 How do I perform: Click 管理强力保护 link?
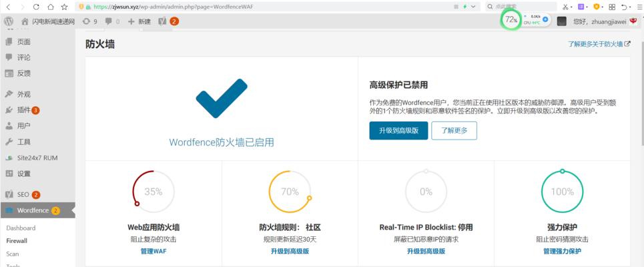tap(563, 252)
